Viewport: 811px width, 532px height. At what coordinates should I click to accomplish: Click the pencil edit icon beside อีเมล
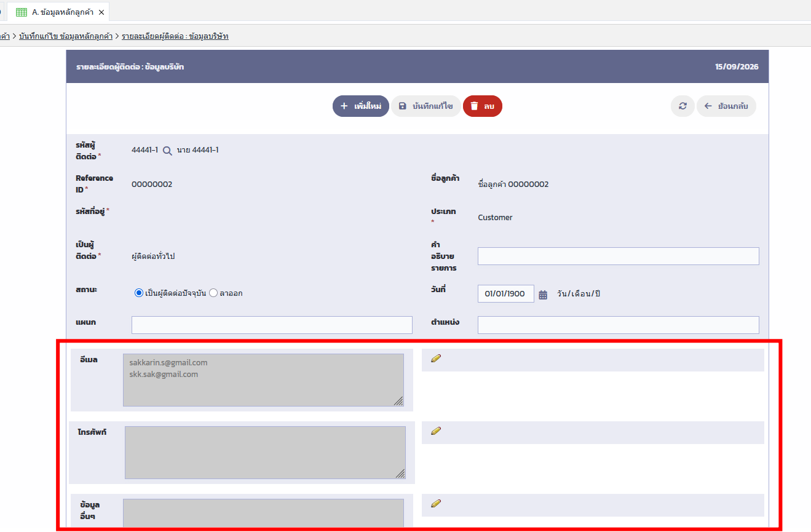[x=436, y=359]
